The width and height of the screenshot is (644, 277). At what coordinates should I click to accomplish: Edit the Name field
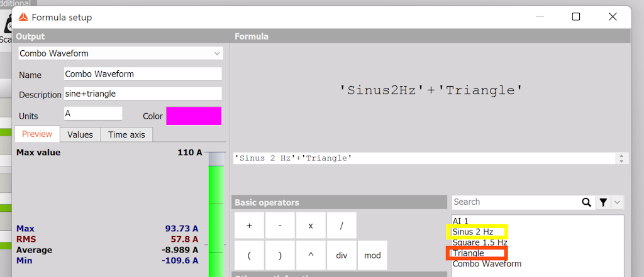143,74
